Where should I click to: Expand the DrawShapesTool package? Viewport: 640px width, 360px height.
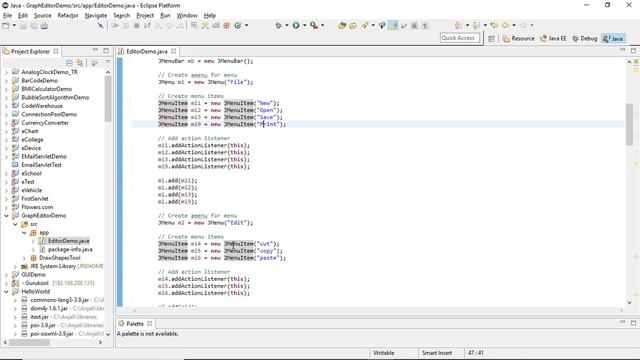(x=24, y=258)
